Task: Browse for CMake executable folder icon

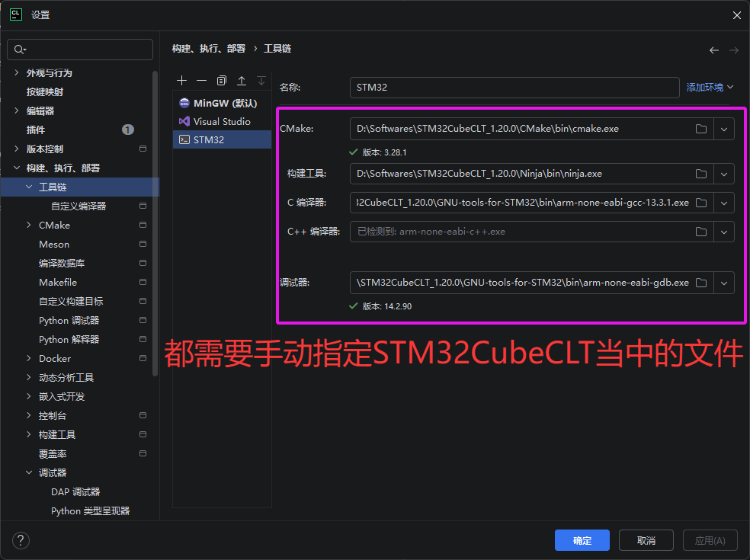Action: (700, 129)
